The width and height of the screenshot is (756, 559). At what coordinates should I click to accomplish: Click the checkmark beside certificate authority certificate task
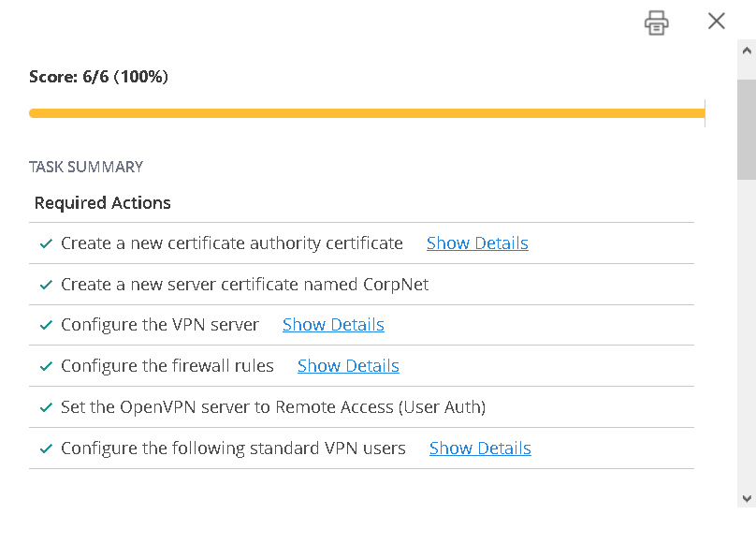tap(46, 243)
